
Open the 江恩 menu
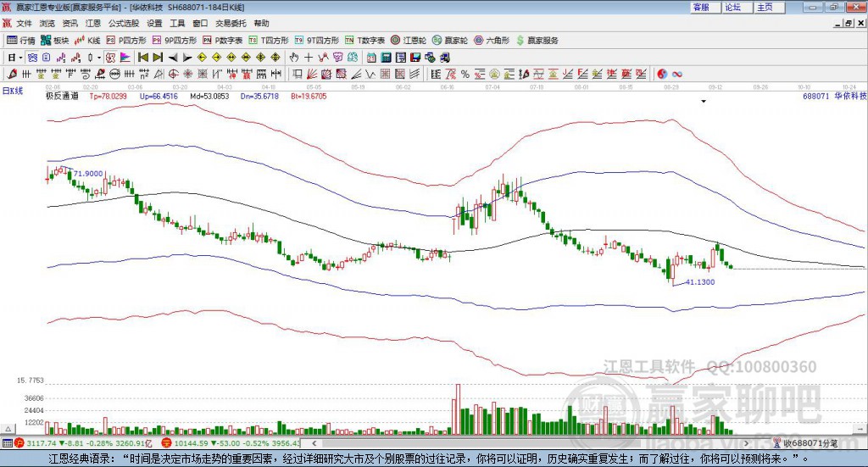[x=93, y=23]
